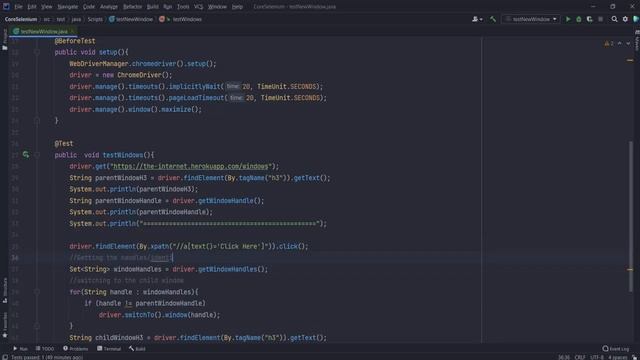Open the Project tool window stripe
This screenshot has height=360, width=640.
pos(4,39)
